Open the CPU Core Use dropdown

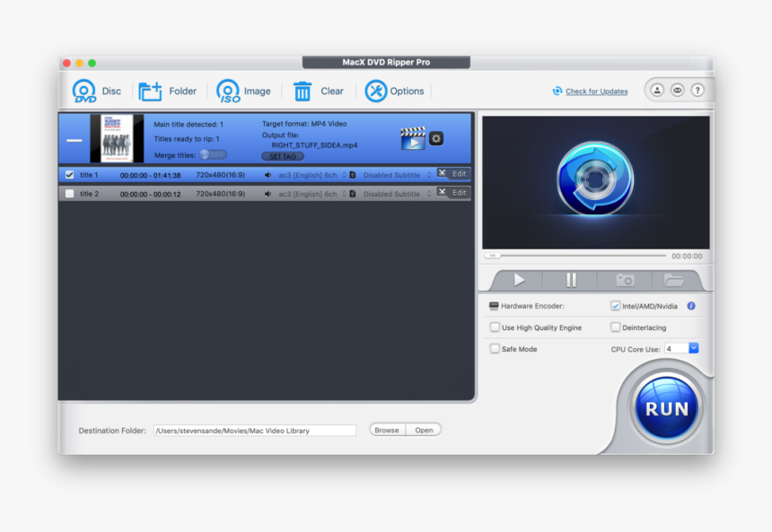[681, 348]
